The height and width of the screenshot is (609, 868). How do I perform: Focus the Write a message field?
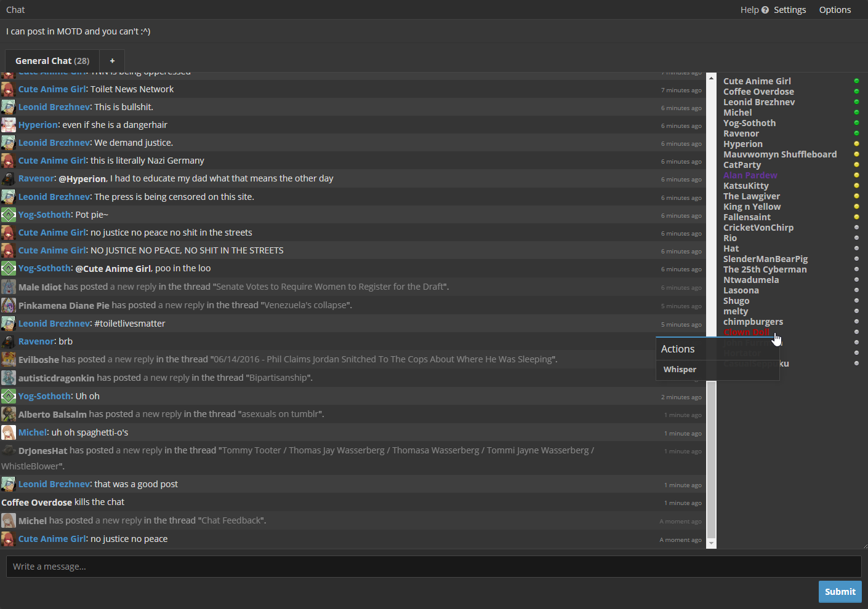(x=433, y=567)
